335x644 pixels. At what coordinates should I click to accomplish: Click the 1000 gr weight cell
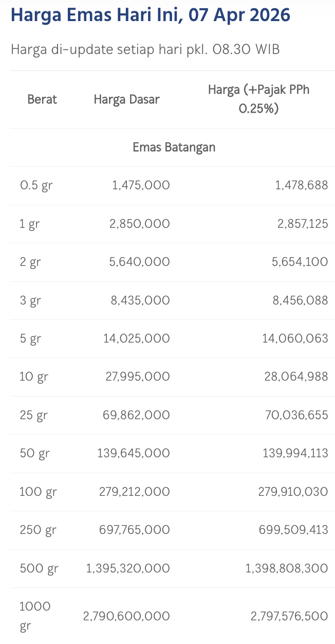tap(35, 616)
